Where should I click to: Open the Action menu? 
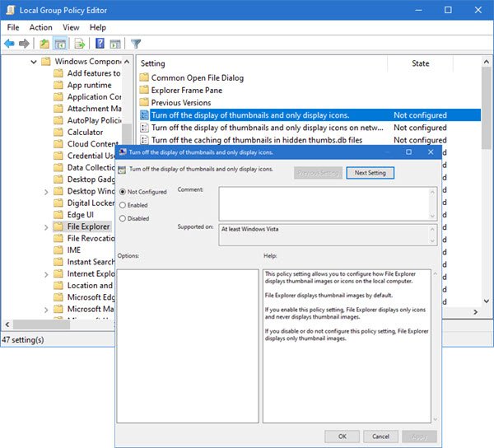(x=41, y=27)
